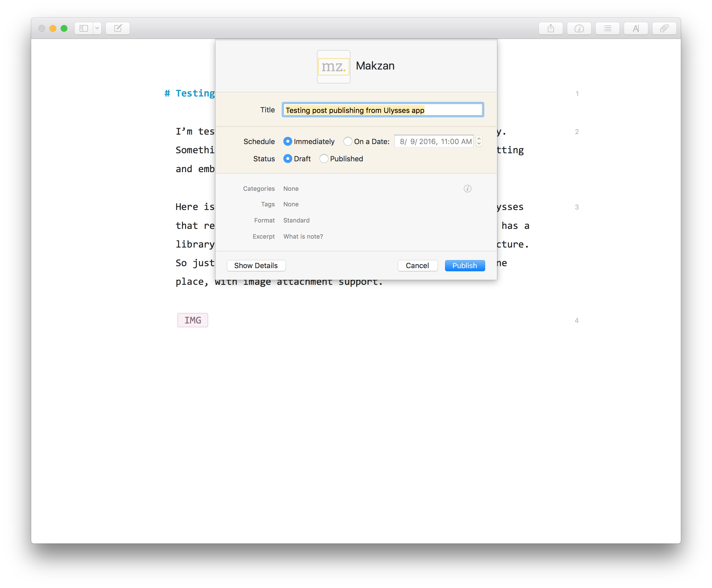
Task: Click the 'Makzan' blog name text
Action: click(x=375, y=66)
